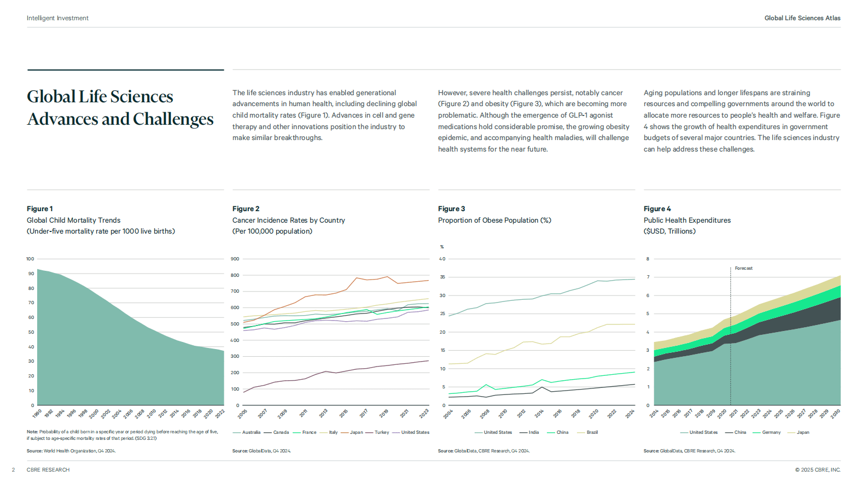This screenshot has height=488, width=868.
Task: Click the paragraph beginning "However, severe health challenges persist"
Action: [x=534, y=121]
